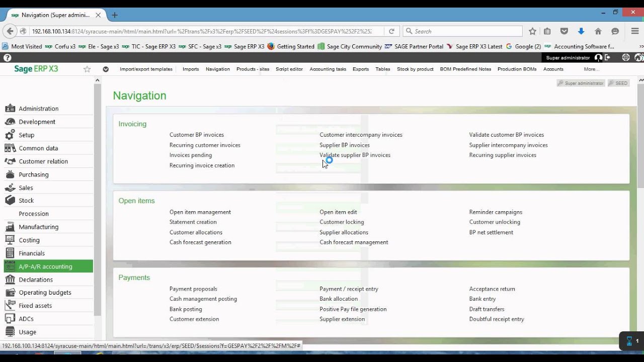Click the browser reload icon

391,31
